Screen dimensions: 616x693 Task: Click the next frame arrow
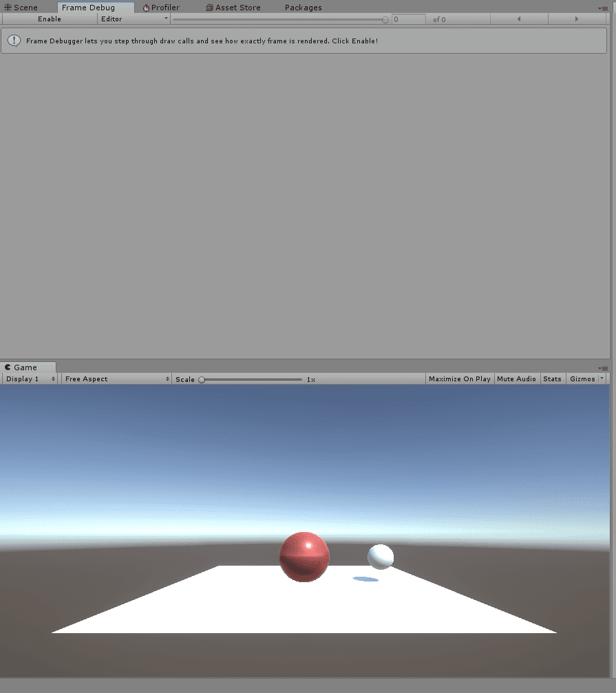(577, 19)
